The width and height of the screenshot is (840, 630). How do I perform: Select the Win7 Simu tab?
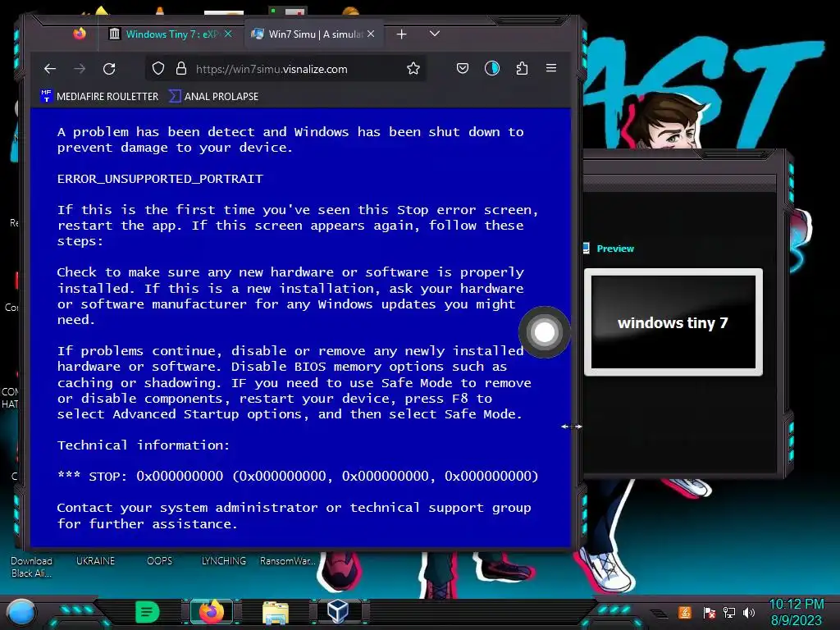(313, 34)
